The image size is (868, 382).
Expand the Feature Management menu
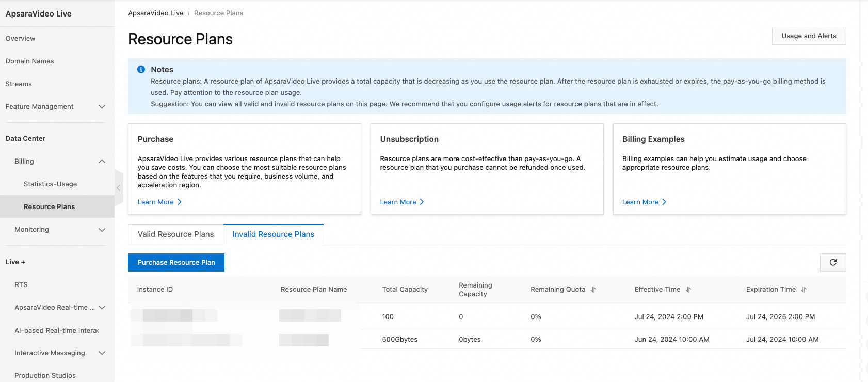(102, 107)
